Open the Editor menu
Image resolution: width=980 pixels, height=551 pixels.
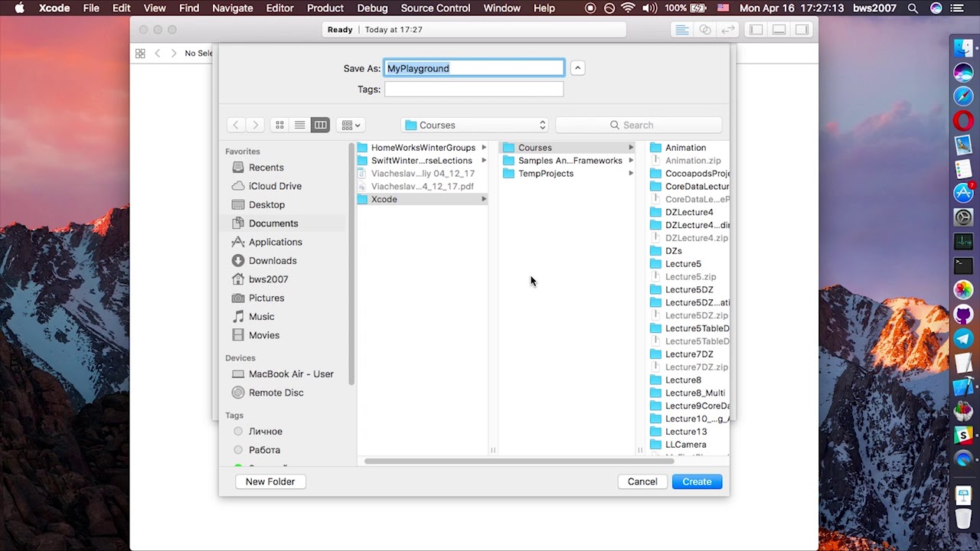pos(279,8)
